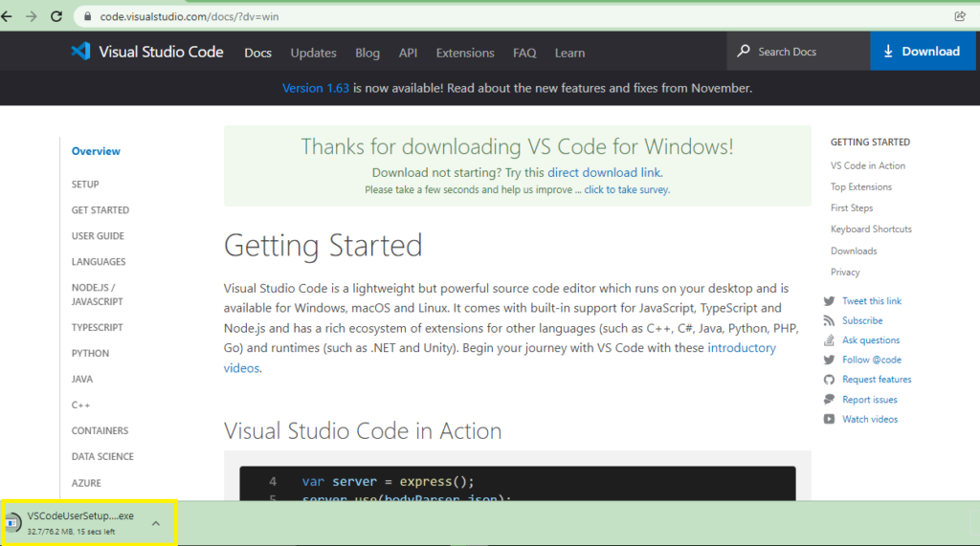The width and height of the screenshot is (980, 546).
Task: Click the padlock site info icon
Action: click(x=87, y=17)
